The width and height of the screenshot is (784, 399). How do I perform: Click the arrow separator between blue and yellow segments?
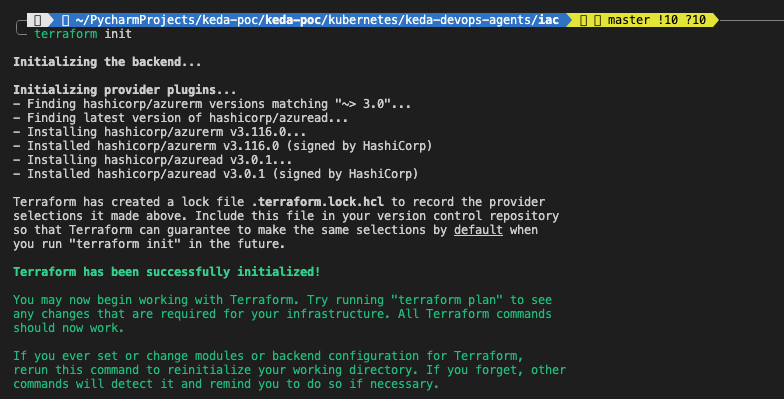pyautogui.click(x=568, y=20)
